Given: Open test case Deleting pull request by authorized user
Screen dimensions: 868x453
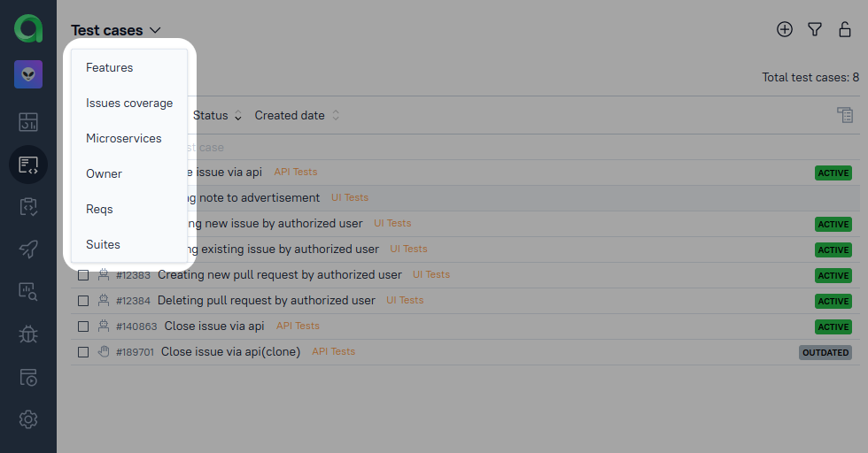Looking at the screenshot, I should pos(266,301).
